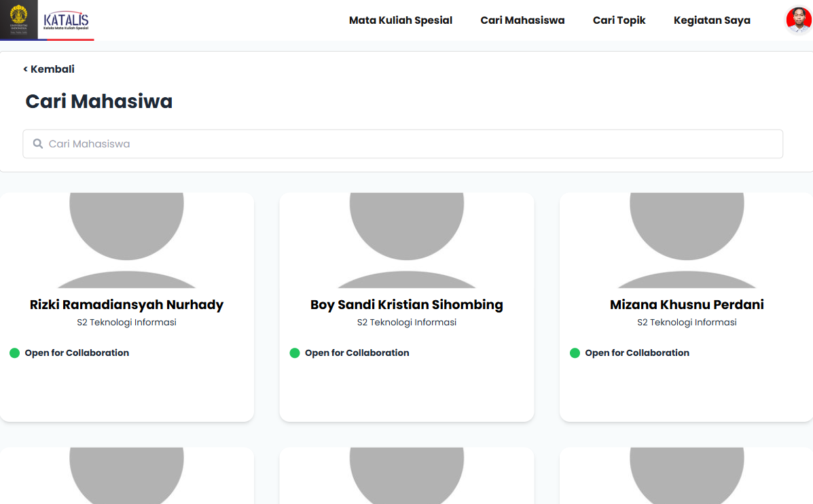
Task: Click green status dot on Mizana's card
Action: click(575, 353)
